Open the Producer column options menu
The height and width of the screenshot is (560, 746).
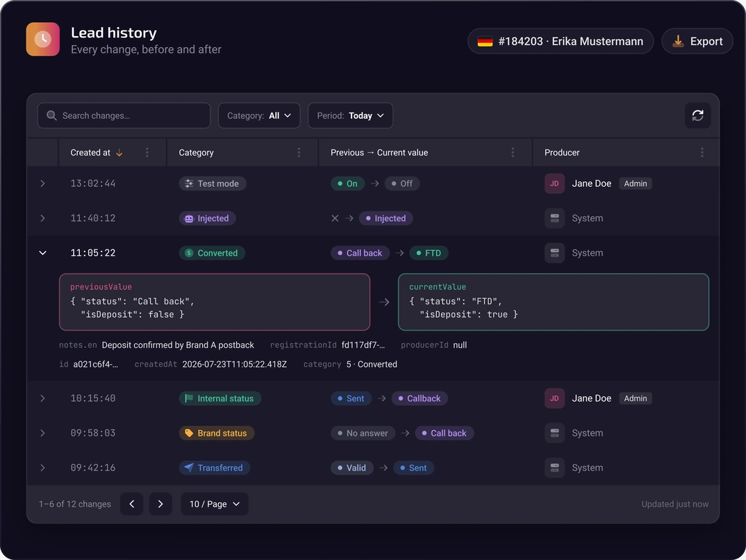[x=702, y=153]
